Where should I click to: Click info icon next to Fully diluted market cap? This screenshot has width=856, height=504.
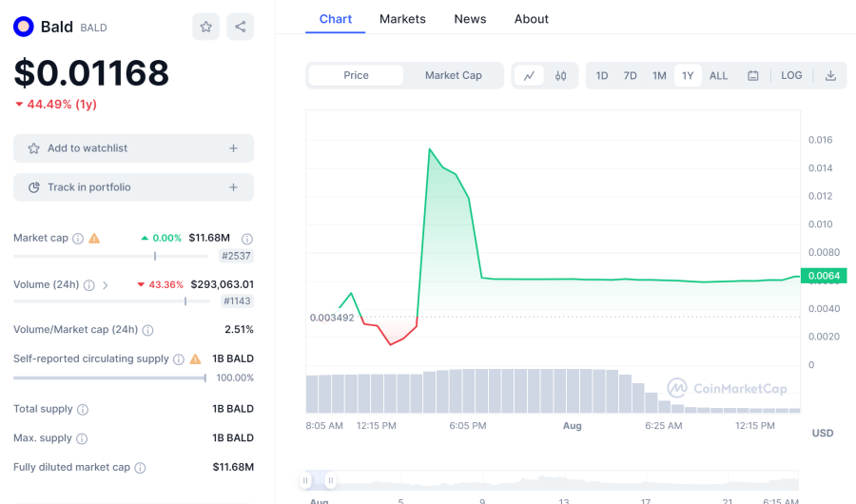click(140, 468)
